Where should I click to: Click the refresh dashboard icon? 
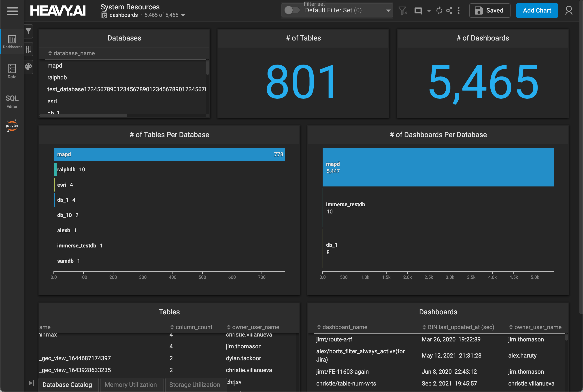click(x=439, y=11)
